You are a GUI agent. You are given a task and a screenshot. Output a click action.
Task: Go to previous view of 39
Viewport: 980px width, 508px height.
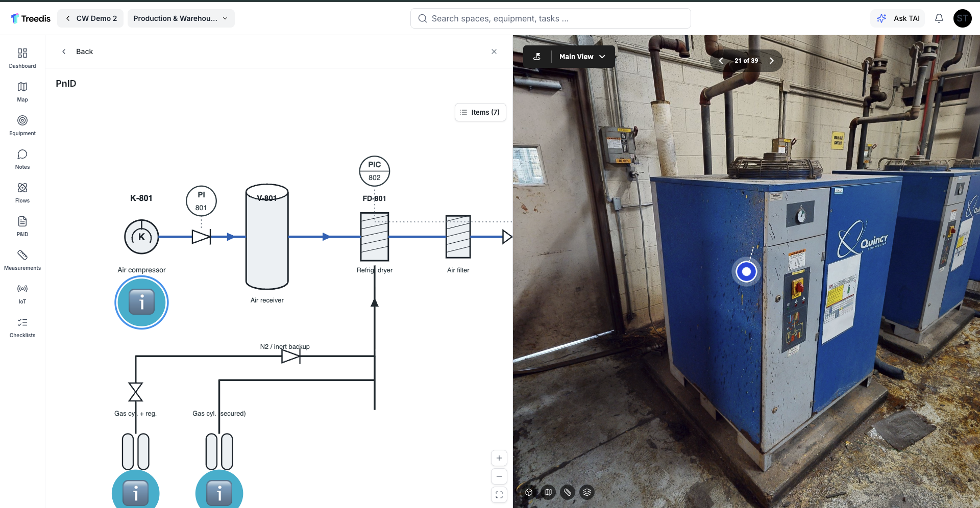[721, 61]
